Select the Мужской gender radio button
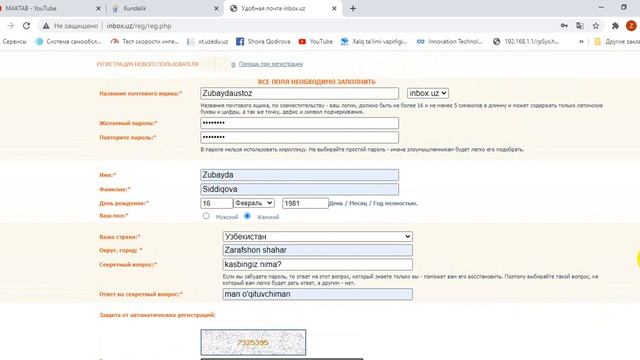The height and width of the screenshot is (360, 640). coord(206,216)
